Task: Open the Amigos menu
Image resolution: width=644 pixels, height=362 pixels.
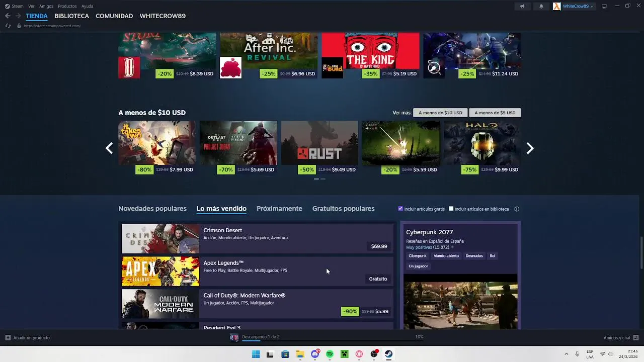Action: 46,6
